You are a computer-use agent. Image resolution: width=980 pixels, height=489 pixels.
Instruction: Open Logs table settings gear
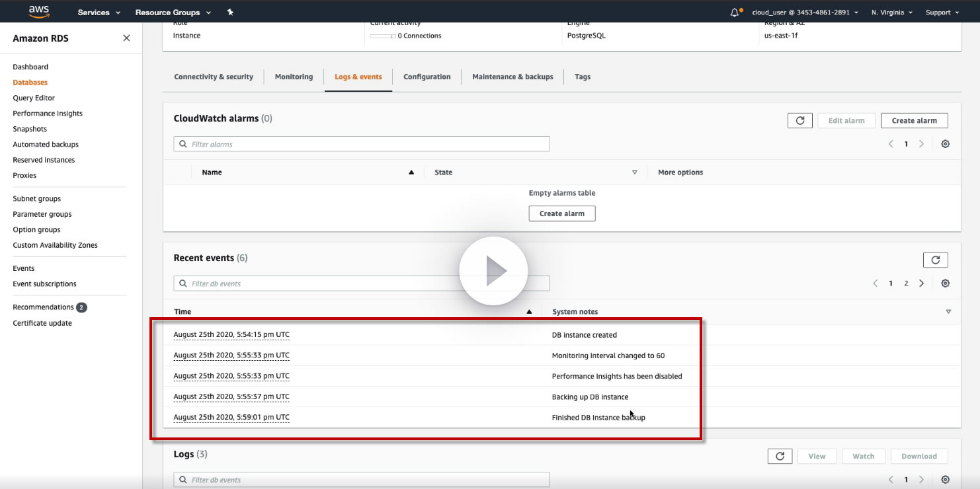pyautogui.click(x=945, y=480)
